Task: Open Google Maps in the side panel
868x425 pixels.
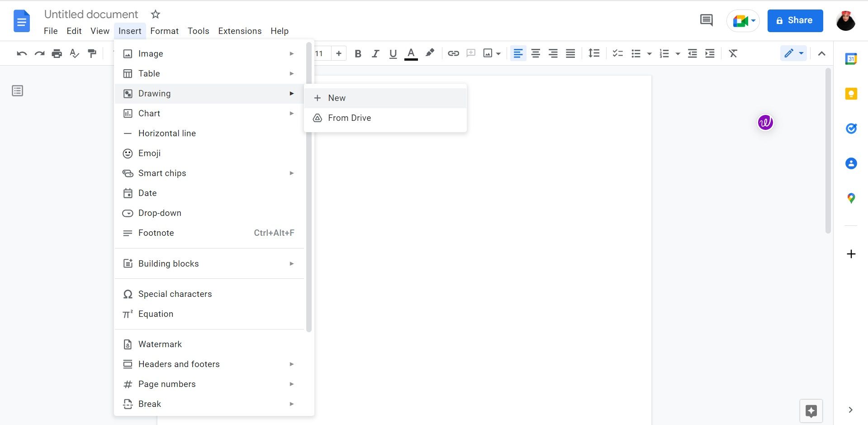Action: click(851, 198)
